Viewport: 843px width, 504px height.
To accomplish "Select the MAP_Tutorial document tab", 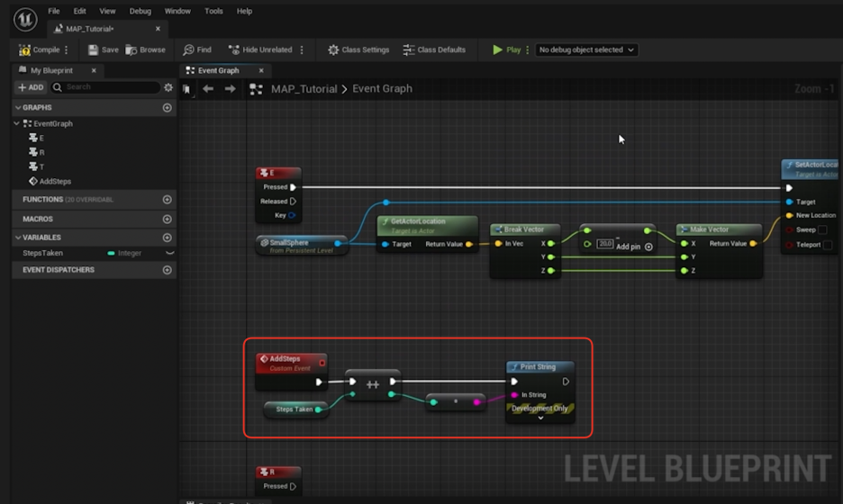I will tap(89, 29).
